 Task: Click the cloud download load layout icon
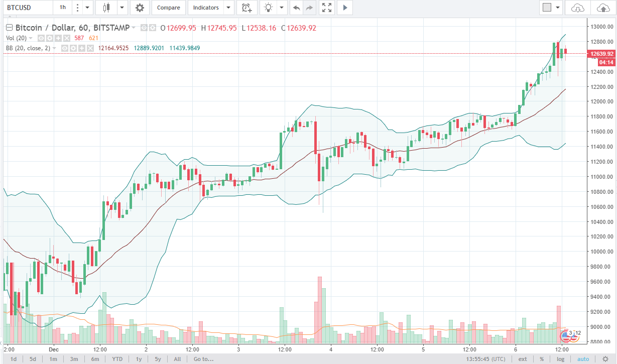pos(578,8)
